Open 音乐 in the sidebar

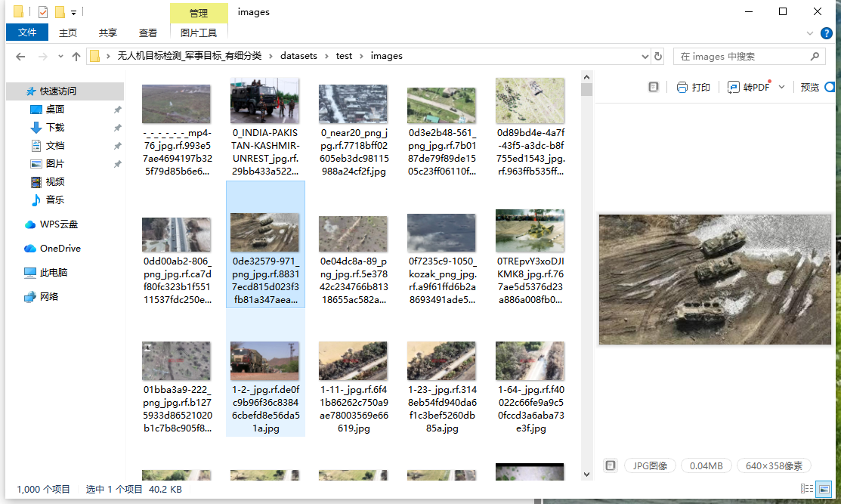click(54, 200)
